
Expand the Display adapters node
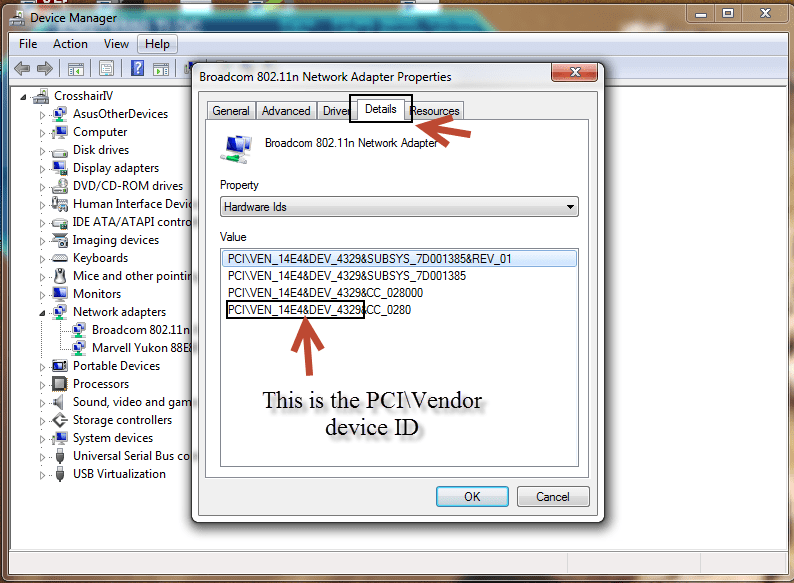pyautogui.click(x=43, y=169)
